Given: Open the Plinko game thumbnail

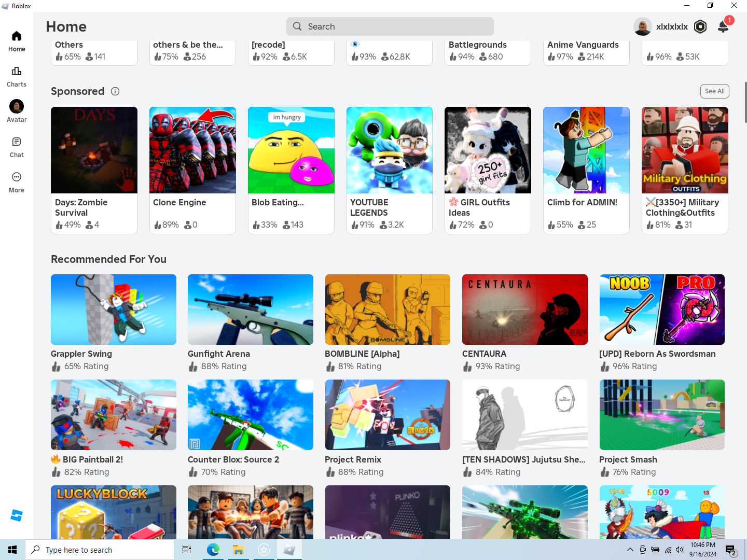Looking at the screenshot, I should pyautogui.click(x=388, y=512).
